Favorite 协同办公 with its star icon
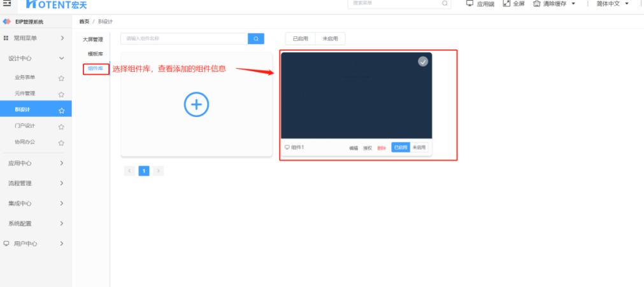 pos(61,143)
